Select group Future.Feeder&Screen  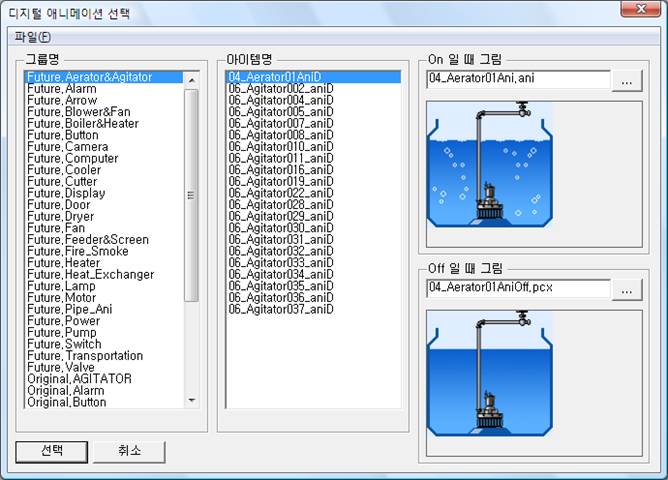(x=104, y=239)
